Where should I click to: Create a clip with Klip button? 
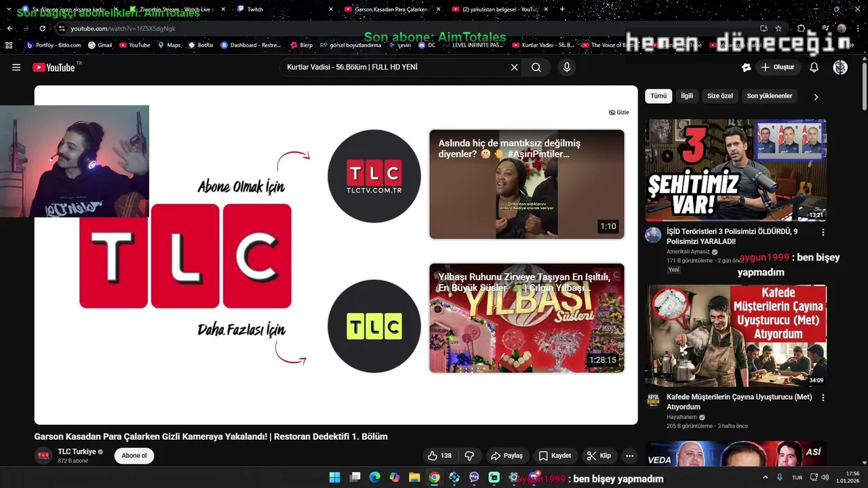[599, 455]
